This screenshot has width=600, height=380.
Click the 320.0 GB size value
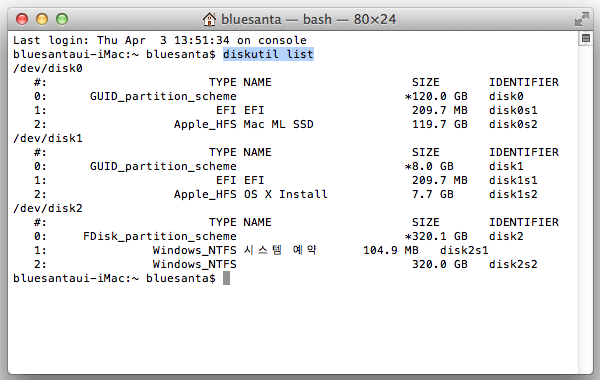(x=440, y=264)
